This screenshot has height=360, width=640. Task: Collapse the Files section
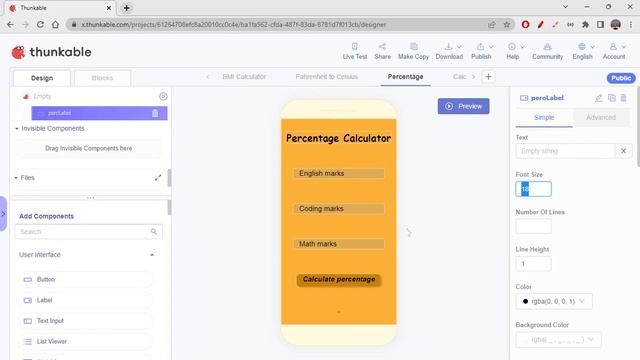pos(16,178)
